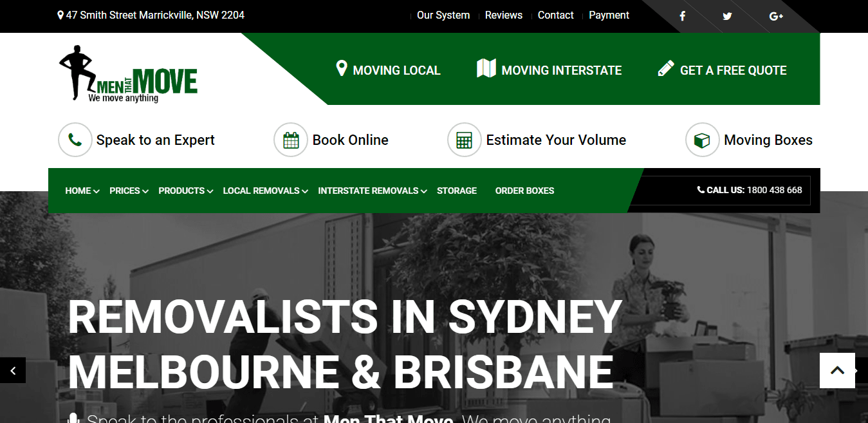Open the Interstate Removals dropdown menu

tap(372, 191)
